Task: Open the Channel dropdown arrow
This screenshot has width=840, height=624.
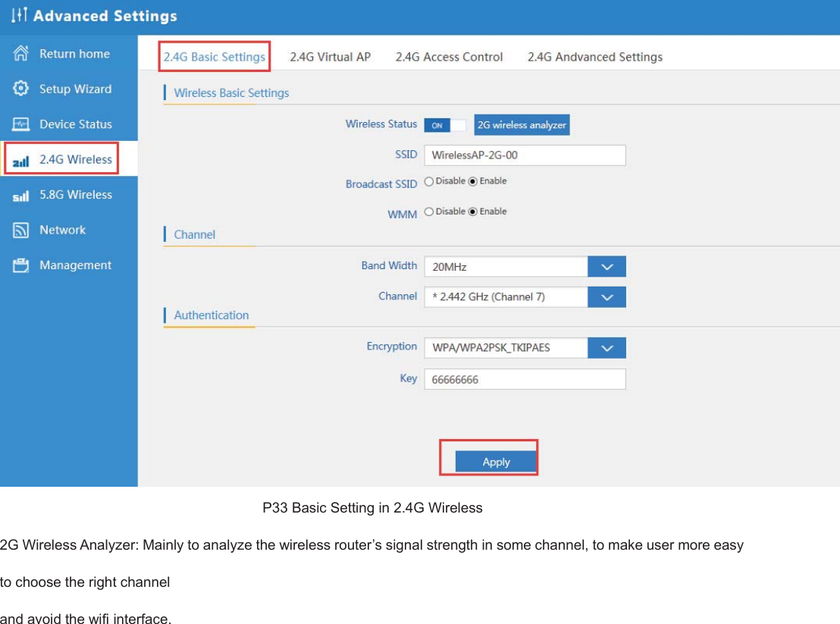Action: [x=606, y=297]
